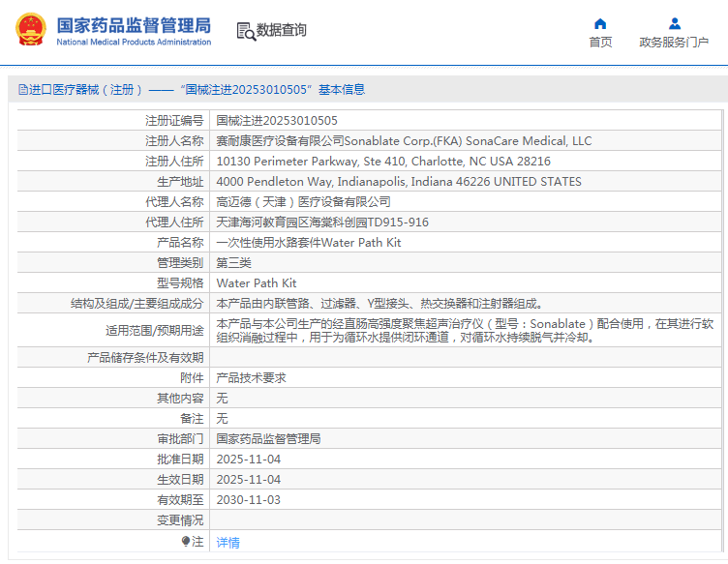
Task: Click the 数据查询 heading text
Action: click(x=282, y=31)
